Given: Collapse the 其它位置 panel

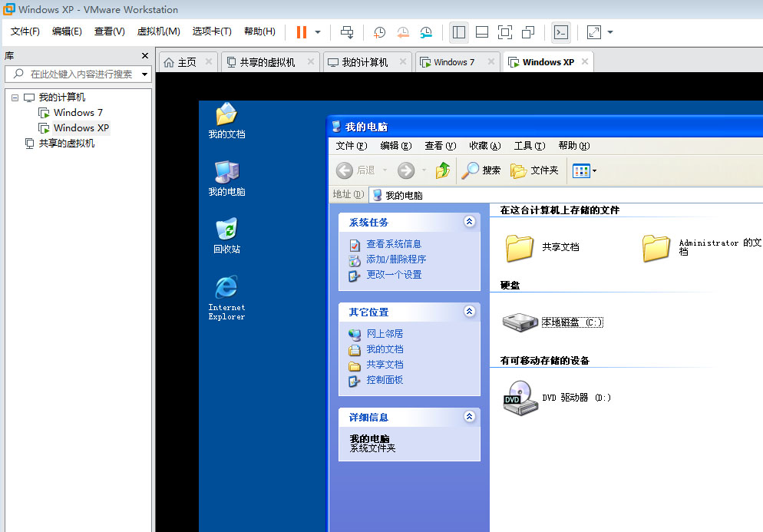Looking at the screenshot, I should coord(469,312).
